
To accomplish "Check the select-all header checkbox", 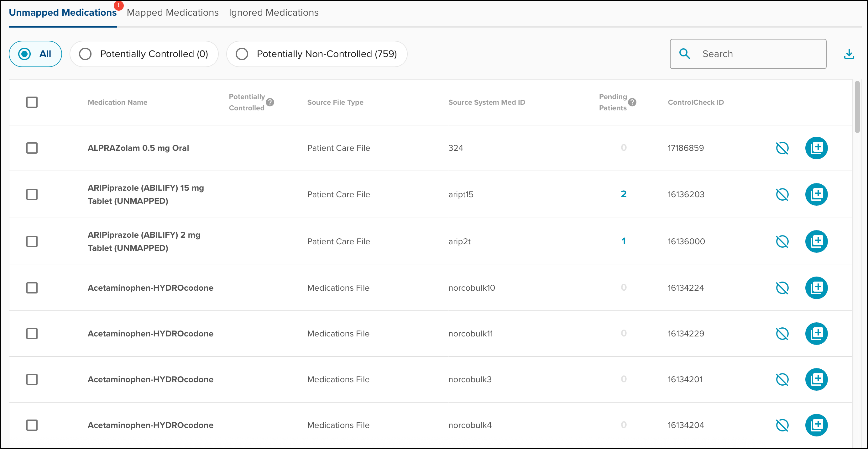I will tap(32, 102).
